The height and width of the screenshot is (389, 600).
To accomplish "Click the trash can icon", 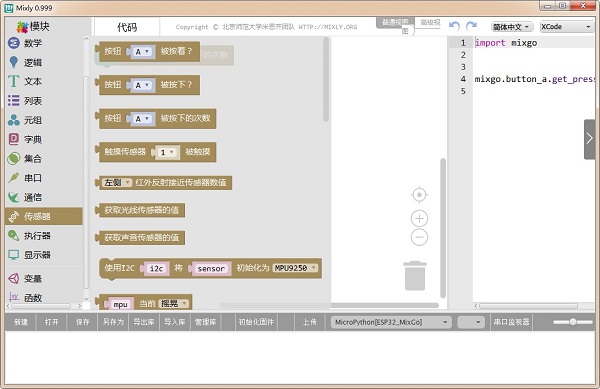I will [415, 276].
